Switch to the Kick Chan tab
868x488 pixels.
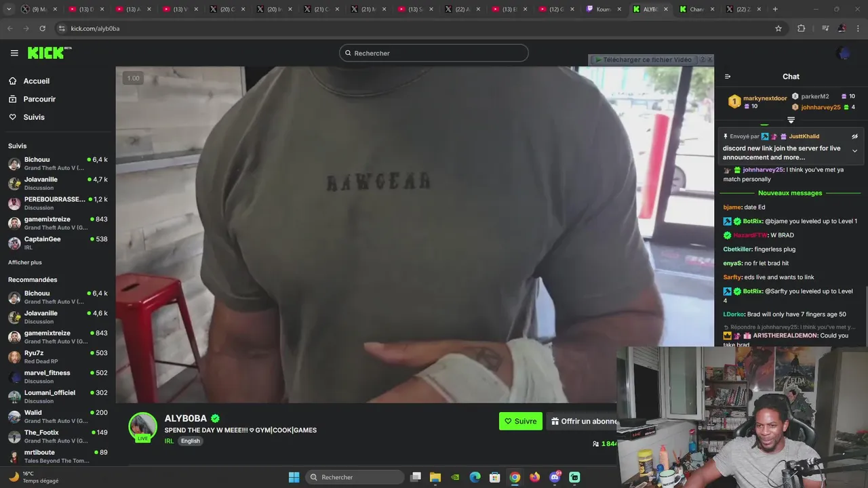click(696, 9)
